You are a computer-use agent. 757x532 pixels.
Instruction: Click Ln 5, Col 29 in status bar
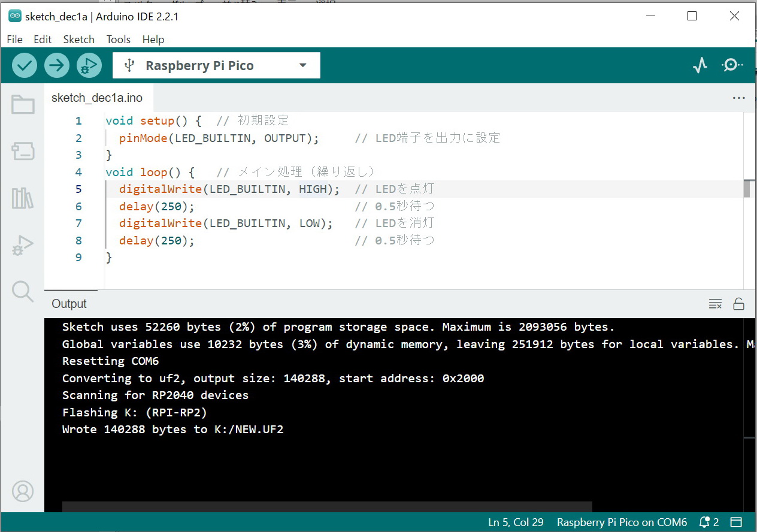coord(516,522)
